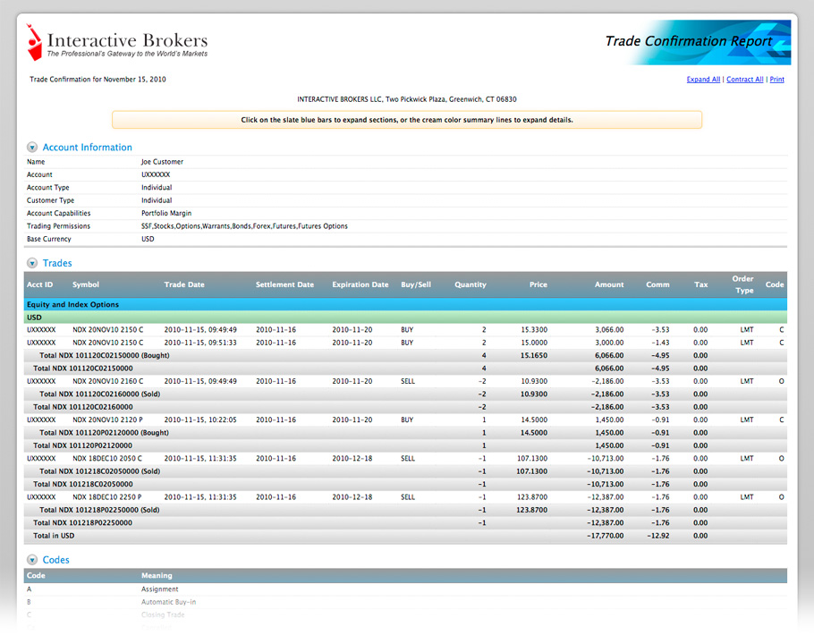814x644 pixels.
Task: Click the Buy/Sell column header
Action: pyautogui.click(x=416, y=284)
